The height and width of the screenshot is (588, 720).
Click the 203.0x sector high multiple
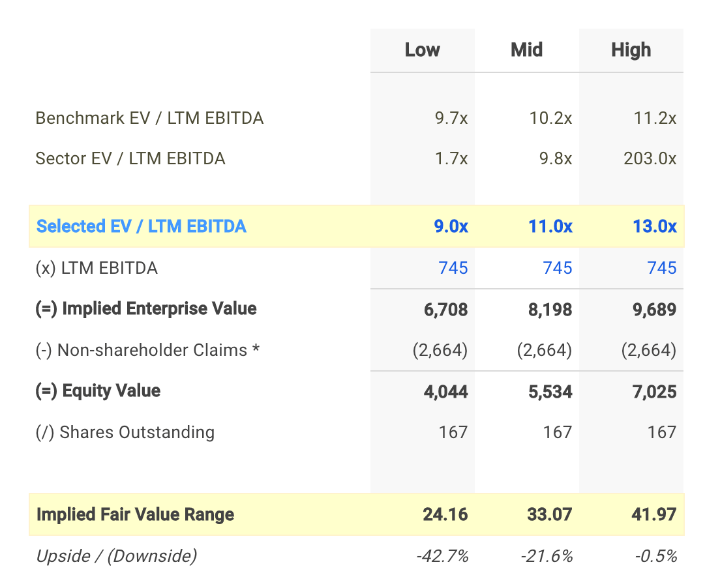(x=650, y=158)
